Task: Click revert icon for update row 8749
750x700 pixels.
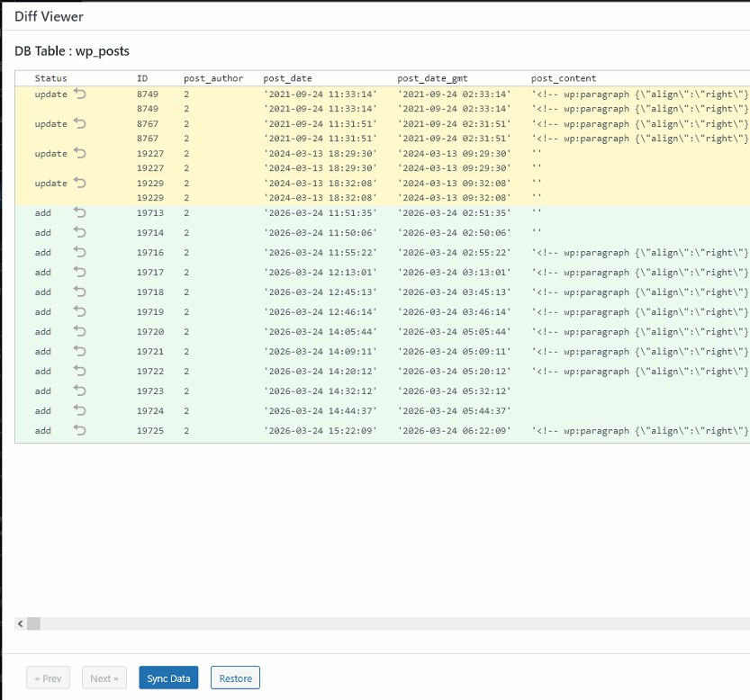Action: click(x=79, y=94)
